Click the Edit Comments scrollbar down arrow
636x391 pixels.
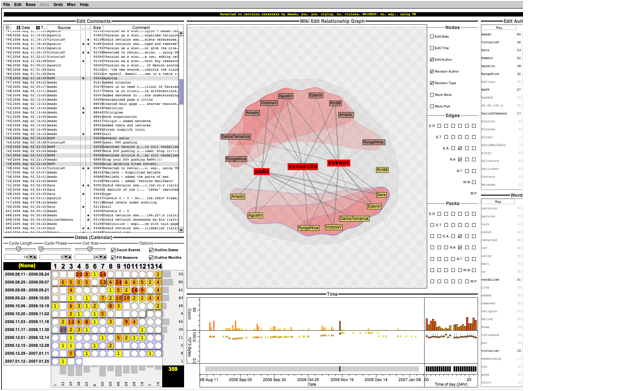coord(181,230)
